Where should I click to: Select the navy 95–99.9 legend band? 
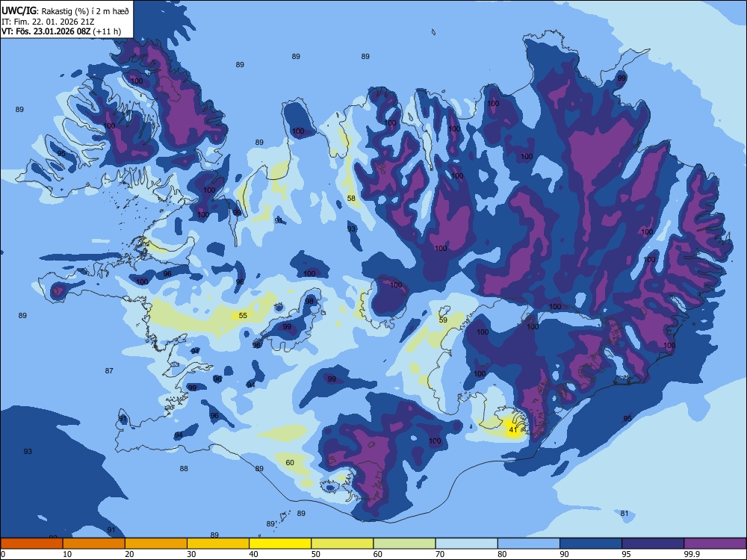click(653, 544)
